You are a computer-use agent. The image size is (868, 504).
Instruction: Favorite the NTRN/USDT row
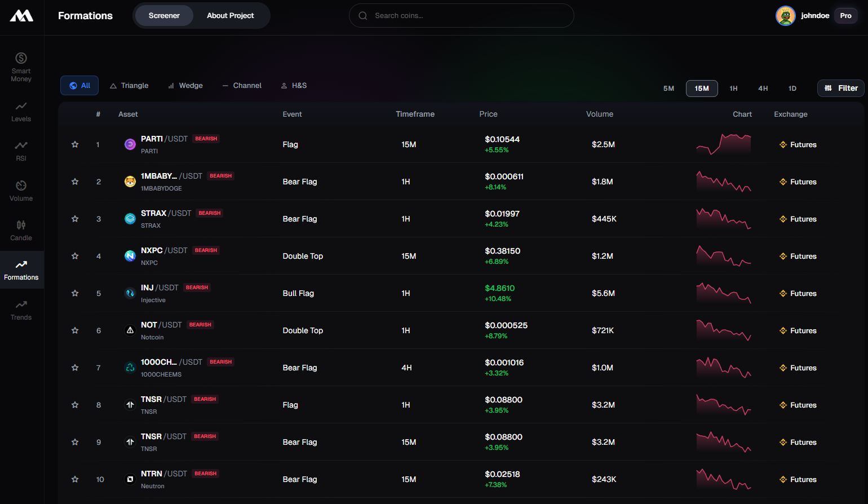pos(75,479)
